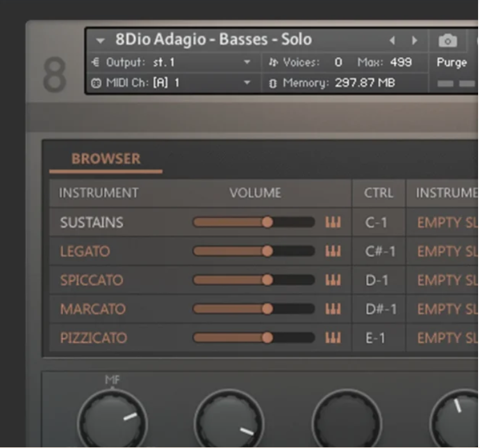480x448 pixels.
Task: Click the Voices count value 0
Action: (x=338, y=62)
